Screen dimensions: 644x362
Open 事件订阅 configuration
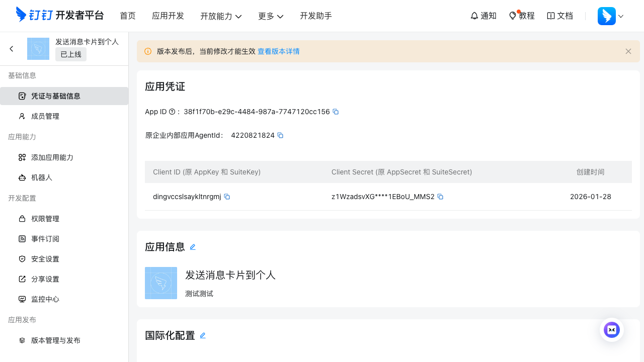point(45,239)
